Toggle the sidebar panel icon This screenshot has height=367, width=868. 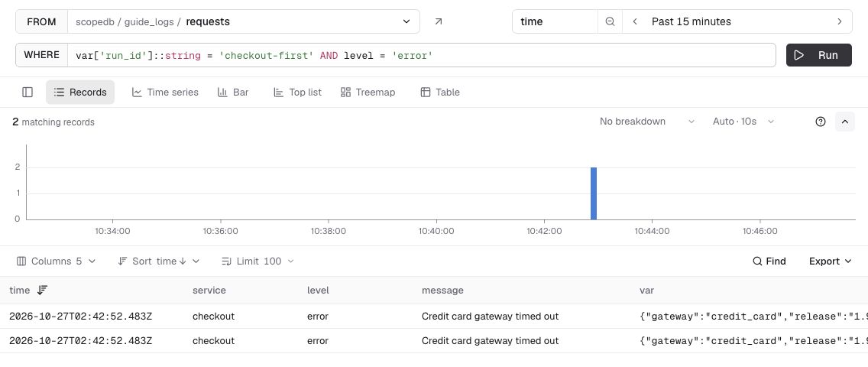click(x=28, y=92)
